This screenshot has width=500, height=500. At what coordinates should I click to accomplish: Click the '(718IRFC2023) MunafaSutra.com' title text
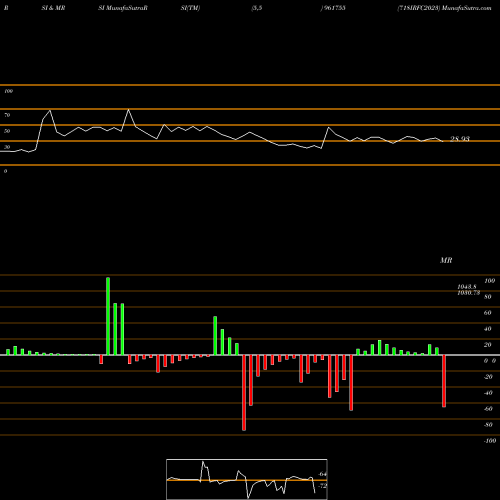(444, 8)
